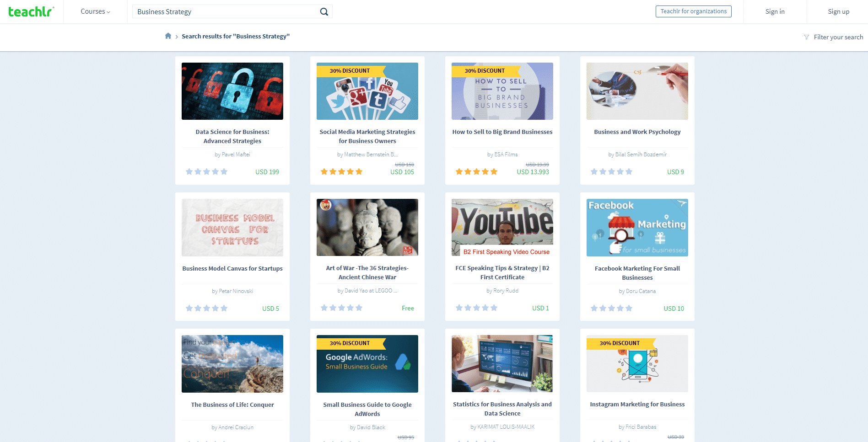
Task: Click title How to Sell to Big Brand Businesses
Action: 502,132
